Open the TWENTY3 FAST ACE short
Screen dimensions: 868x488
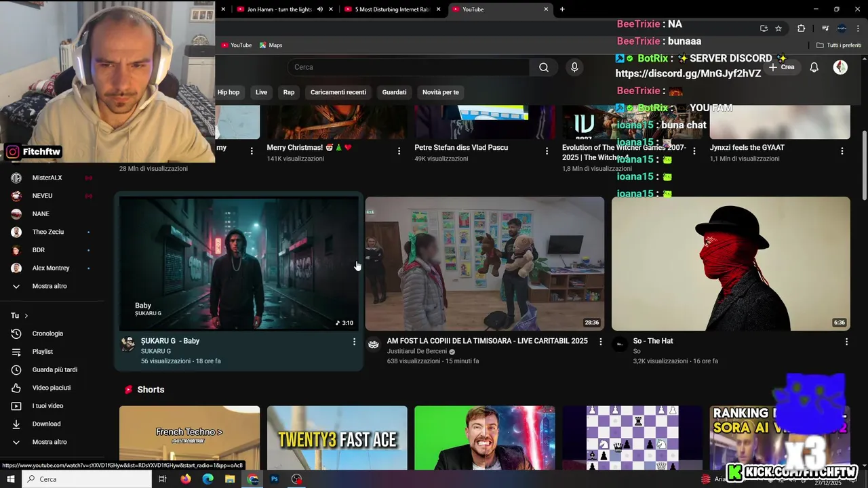[337, 438]
